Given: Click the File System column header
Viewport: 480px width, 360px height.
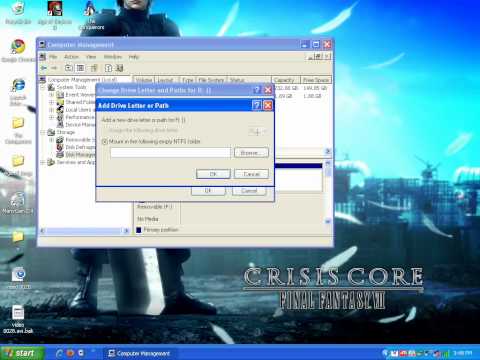Looking at the screenshot, I should [211, 80].
